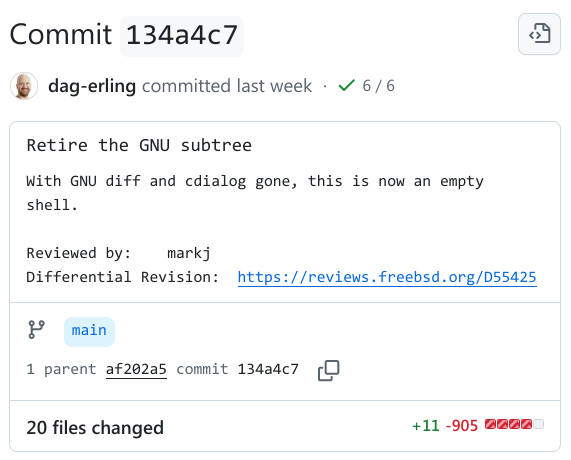Open the reviews.freebsd.org/D55425 link
Screen dimensions: 571x460
(x=387, y=277)
